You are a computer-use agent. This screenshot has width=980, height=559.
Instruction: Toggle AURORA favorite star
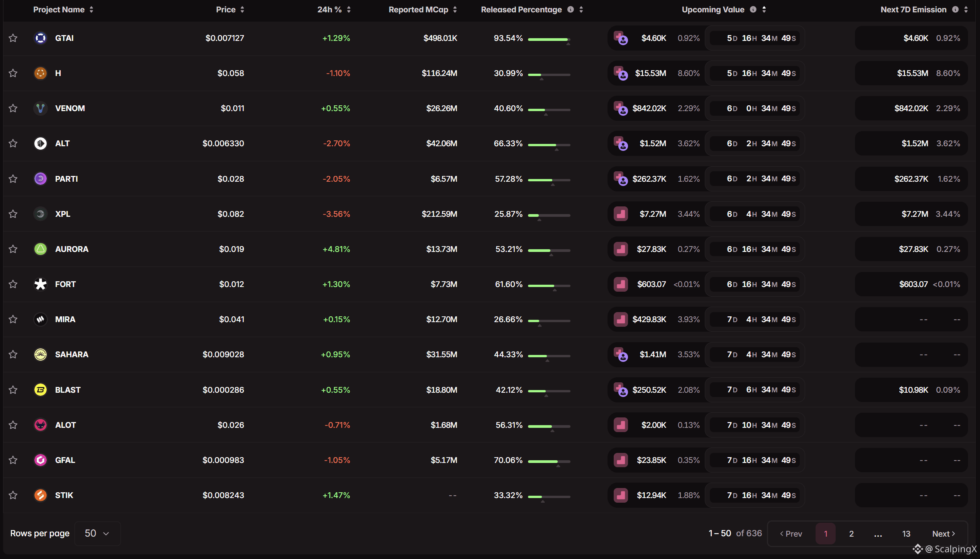tap(13, 249)
